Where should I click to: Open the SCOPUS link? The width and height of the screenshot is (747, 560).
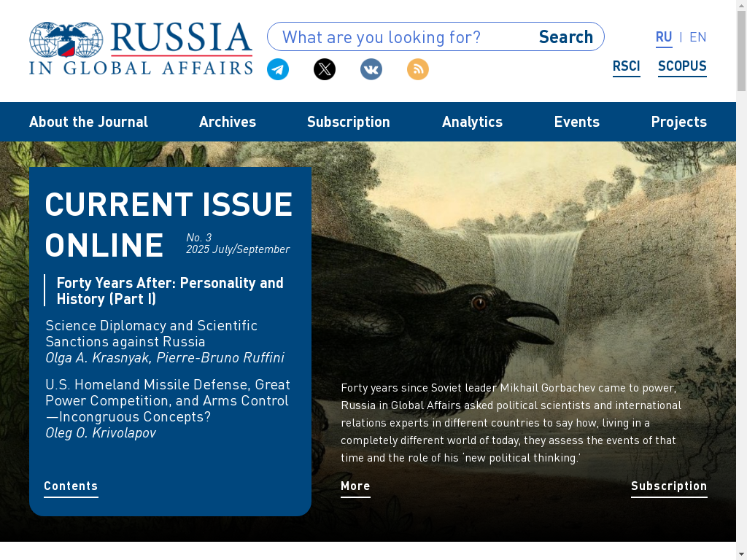pos(682,66)
